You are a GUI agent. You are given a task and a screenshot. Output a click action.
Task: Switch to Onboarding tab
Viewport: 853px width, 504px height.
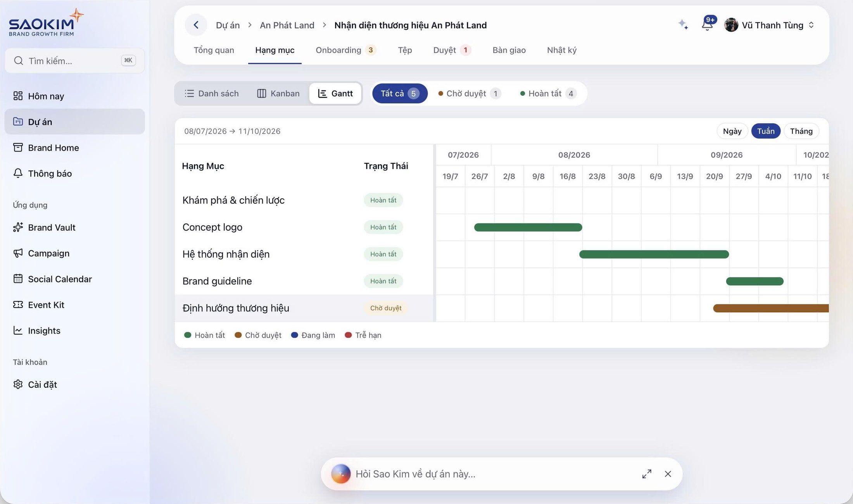[345, 50]
